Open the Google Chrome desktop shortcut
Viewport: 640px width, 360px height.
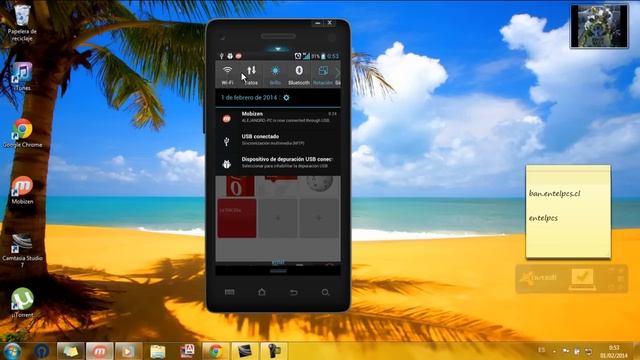[22, 133]
